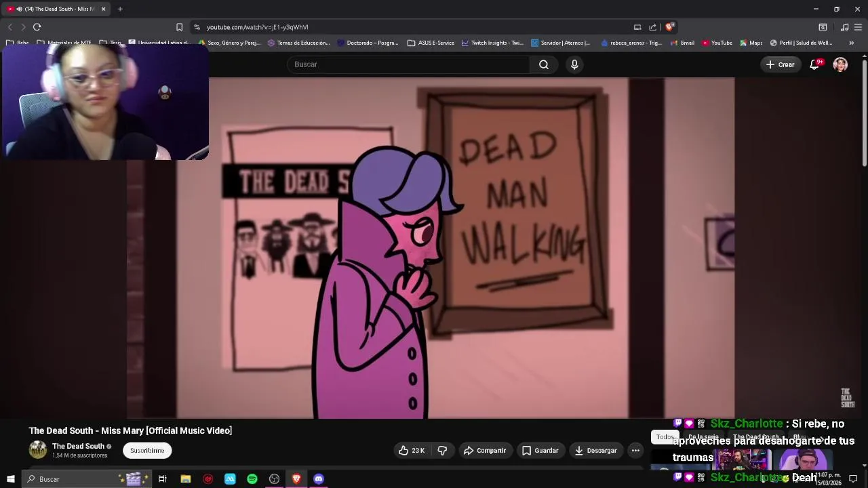Click the YouTube search magnifier button

[x=544, y=64]
